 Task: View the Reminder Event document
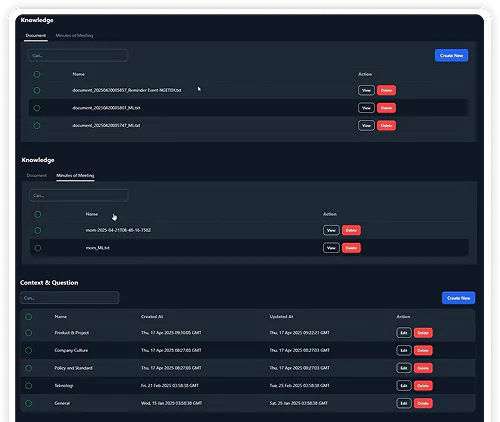pos(366,90)
